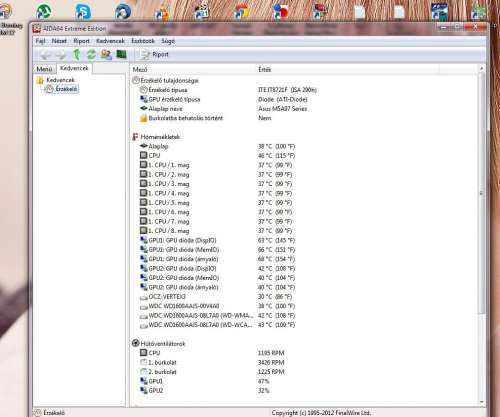500x417 pixels.
Task: Click the green Up arrow toolbar icon
Action: [77, 54]
